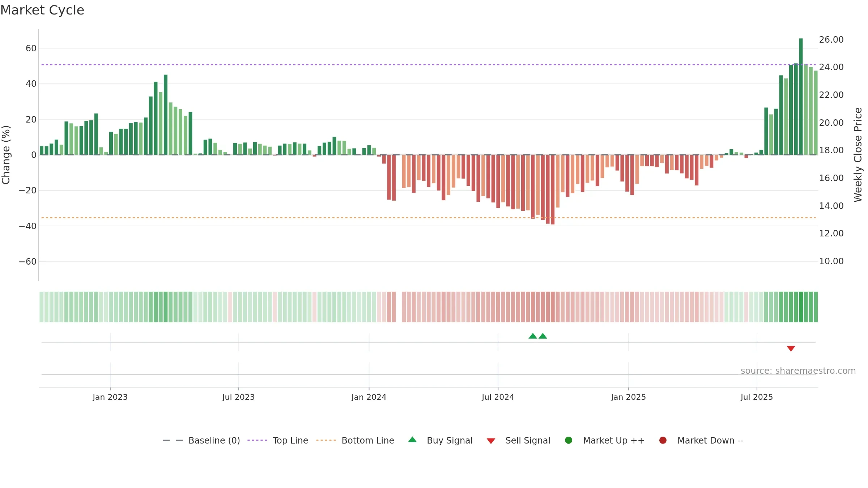Screen dimensions: 868x488
Task: Click the tallest green bar above 60 percent
Action: tap(801, 97)
